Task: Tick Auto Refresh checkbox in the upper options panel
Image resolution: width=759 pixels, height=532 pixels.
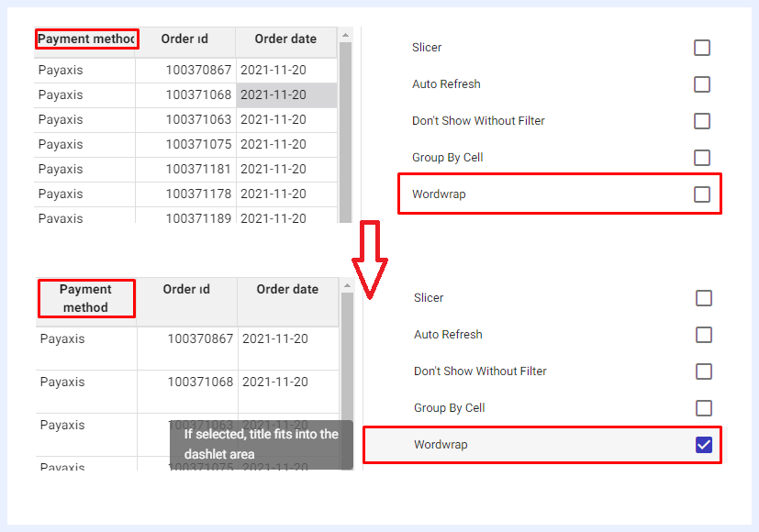Action: (702, 84)
